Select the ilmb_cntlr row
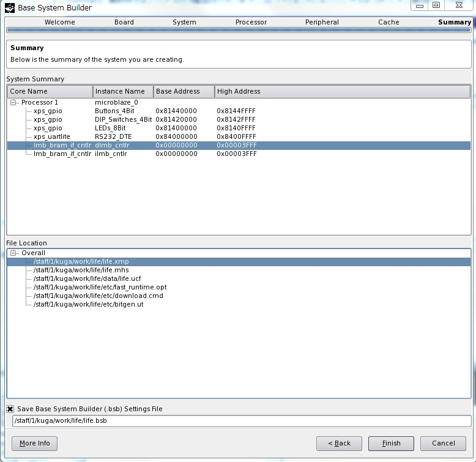This screenshot has width=476, height=462. coord(239,154)
